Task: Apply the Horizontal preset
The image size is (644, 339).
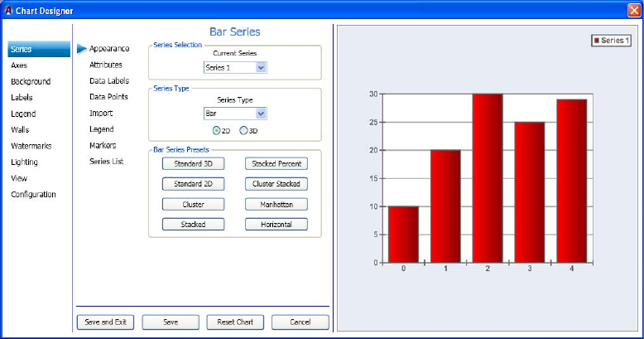Action: point(276,225)
